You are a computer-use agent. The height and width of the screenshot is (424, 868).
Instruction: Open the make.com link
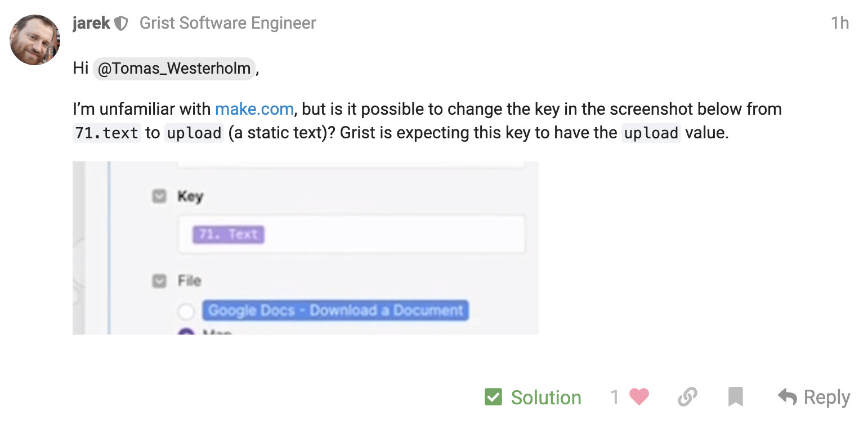pos(254,109)
